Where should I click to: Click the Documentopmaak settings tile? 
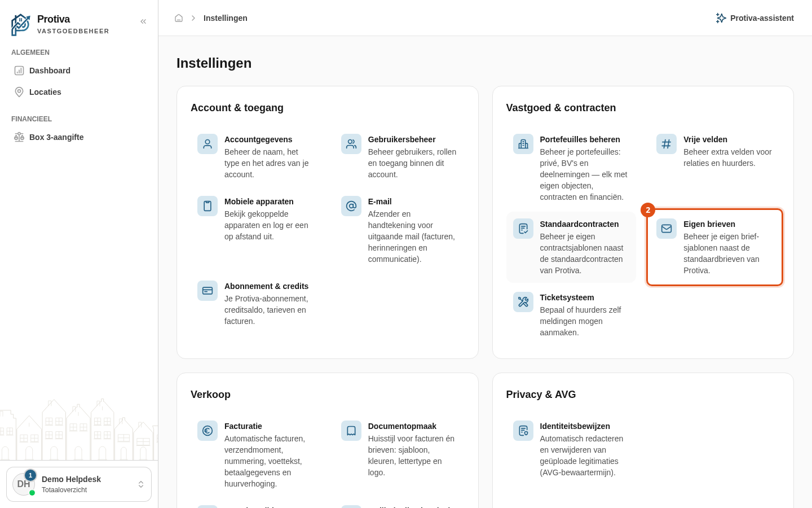(399, 449)
